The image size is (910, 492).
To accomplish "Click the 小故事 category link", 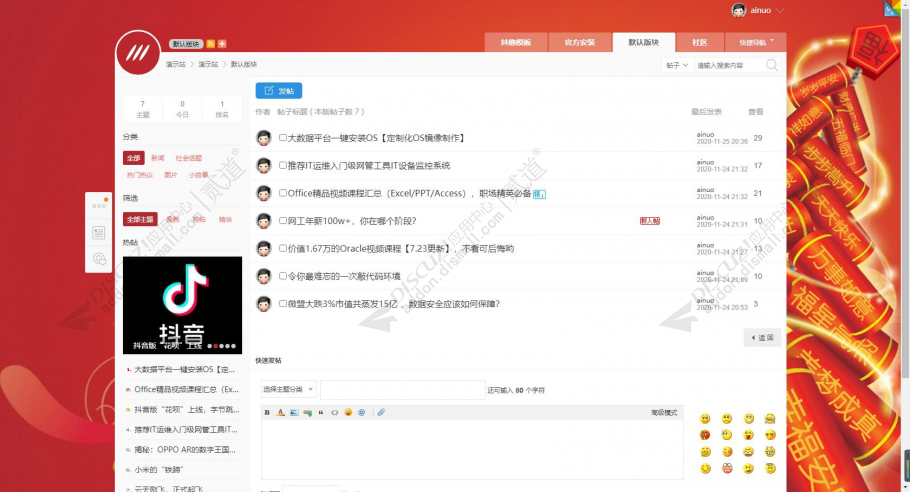I will tap(198, 175).
